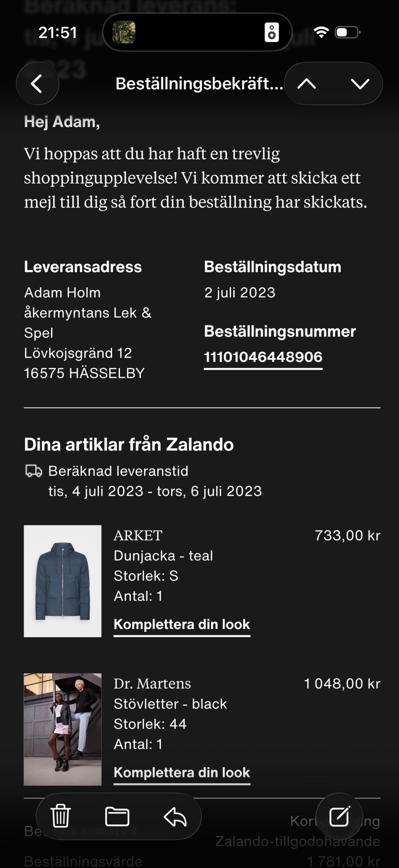Tap the album art in Dynamic Island
399x868 pixels.
(x=124, y=32)
